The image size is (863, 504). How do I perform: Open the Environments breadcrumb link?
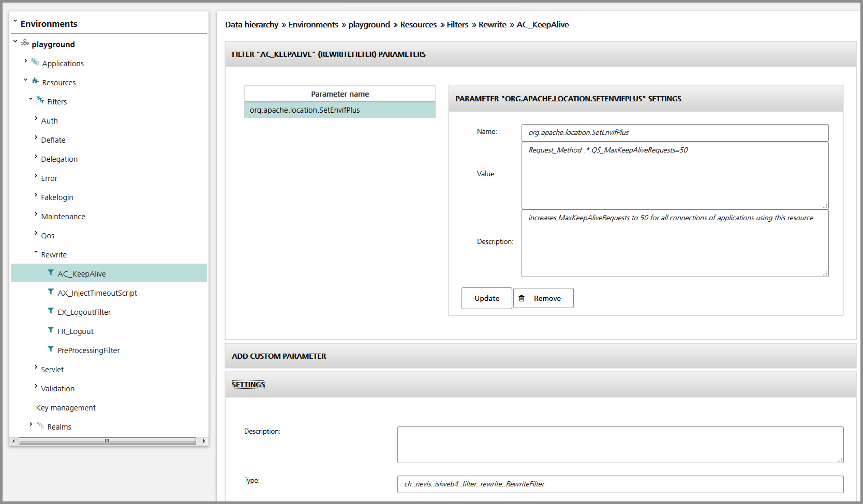coord(313,25)
